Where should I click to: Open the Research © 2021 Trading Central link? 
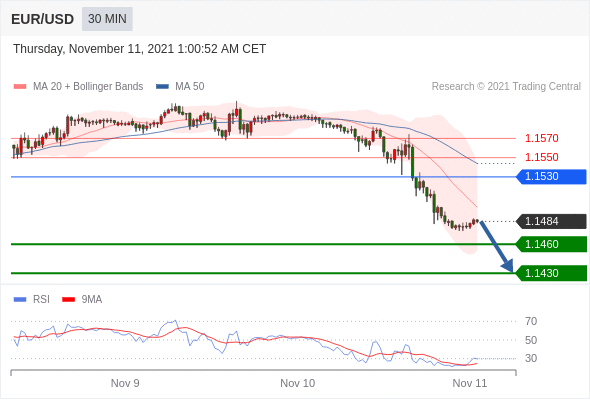506,87
